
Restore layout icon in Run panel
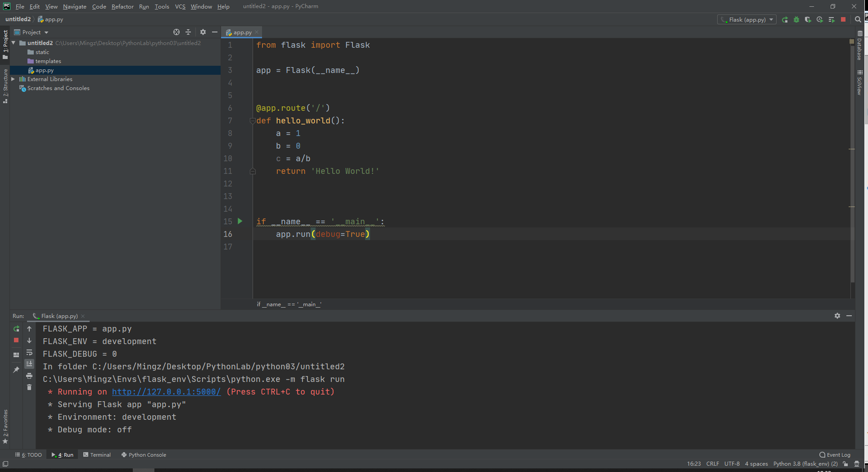tap(16, 355)
